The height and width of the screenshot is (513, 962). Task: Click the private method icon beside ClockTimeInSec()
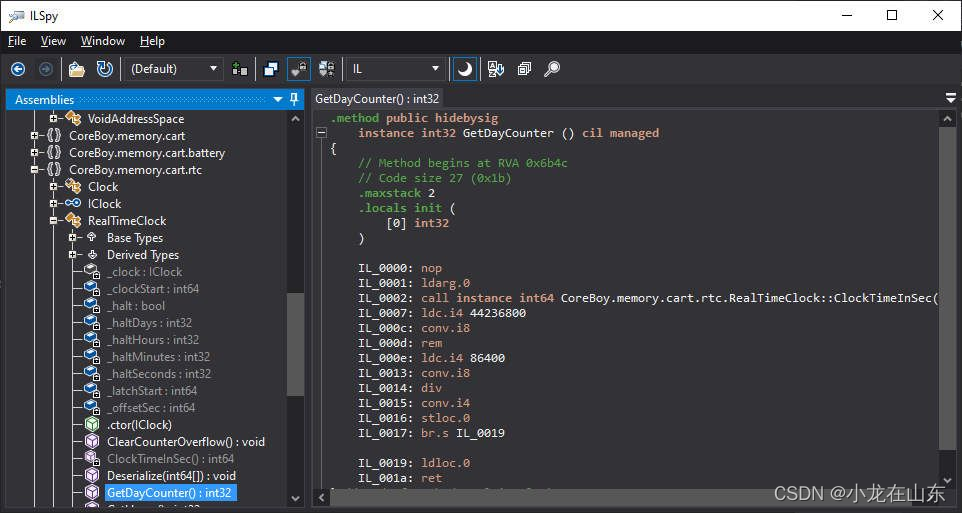pyautogui.click(x=91, y=458)
